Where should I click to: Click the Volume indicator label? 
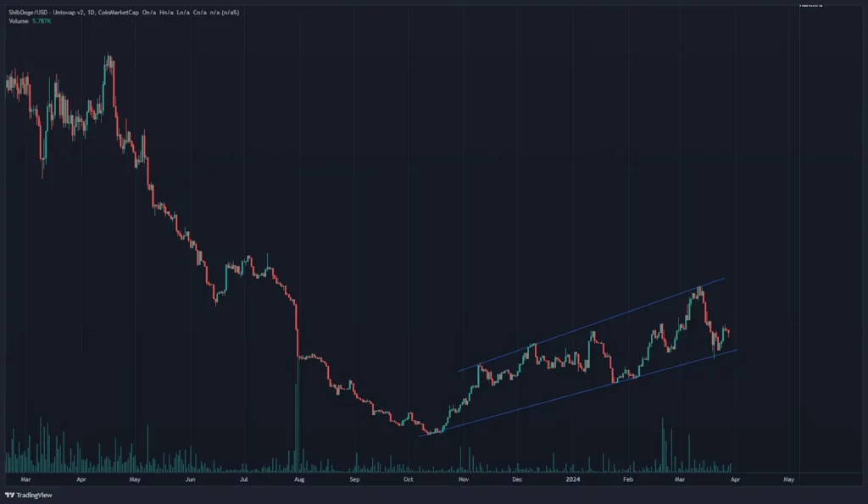pyautogui.click(x=19, y=21)
